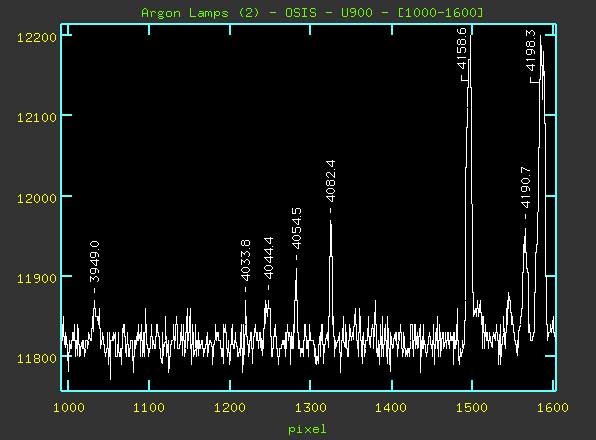596x440 pixels.
Task: Click the 1000 x-axis tick label
Action: [x=69, y=408]
